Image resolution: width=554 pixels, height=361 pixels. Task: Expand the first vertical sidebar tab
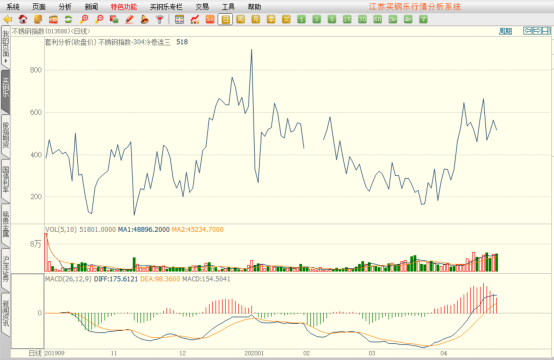6,48
